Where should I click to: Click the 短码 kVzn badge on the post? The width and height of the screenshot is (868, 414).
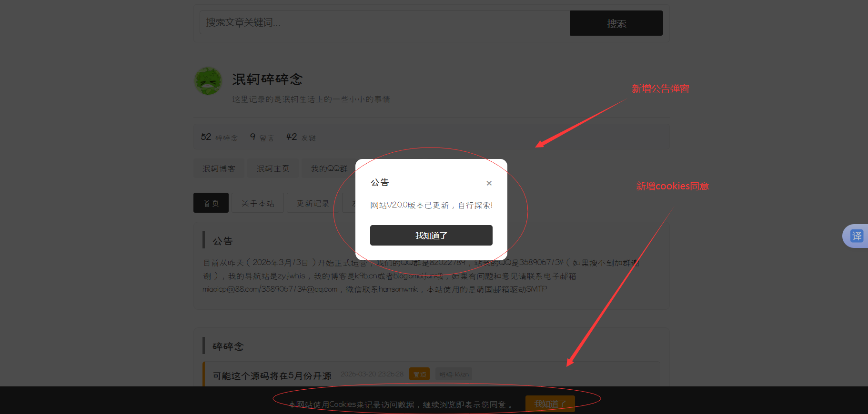[454, 375]
